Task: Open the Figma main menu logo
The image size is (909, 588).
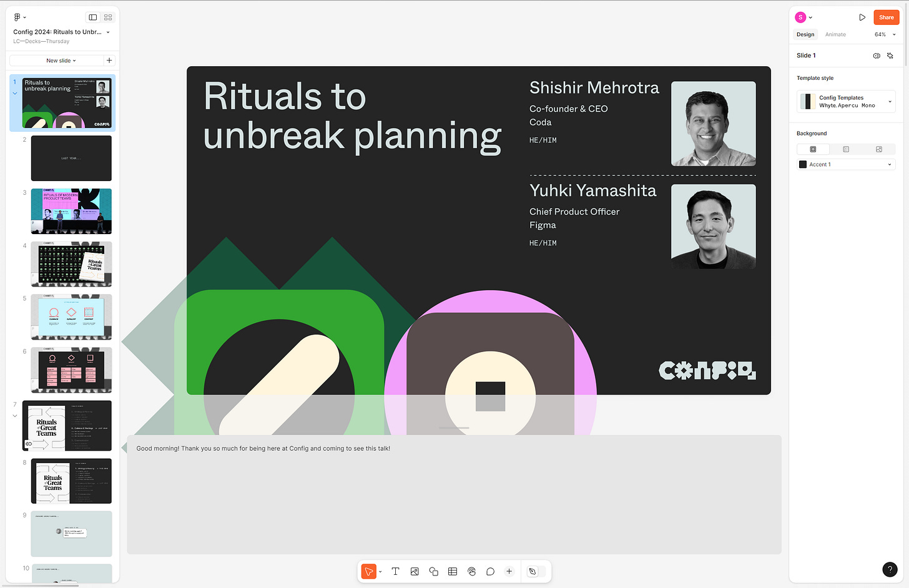Action: click(x=17, y=17)
